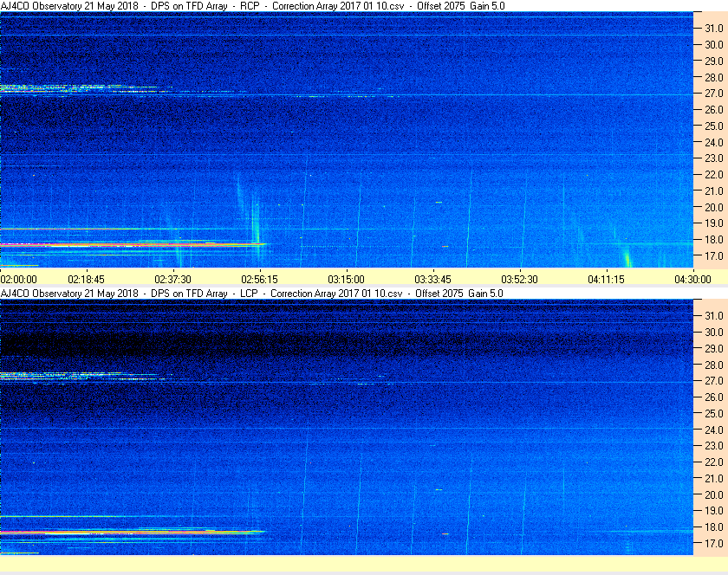Viewport: 728px width, 575px height.
Task: Click the 30.0 frequency label on LCP axis
Action: [714, 332]
